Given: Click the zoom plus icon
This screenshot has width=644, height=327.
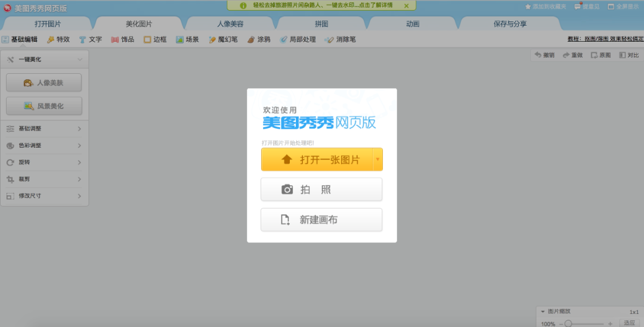Looking at the screenshot, I should click(611, 323).
